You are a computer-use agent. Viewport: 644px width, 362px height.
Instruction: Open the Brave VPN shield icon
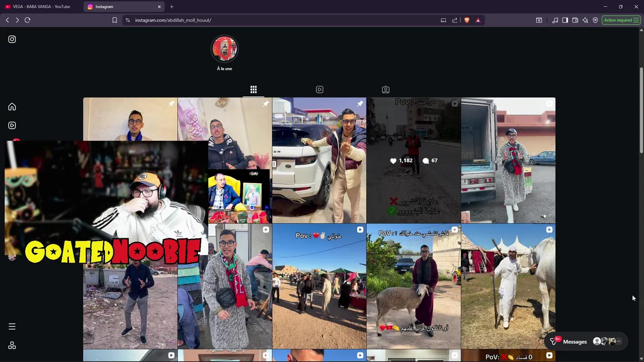click(595, 20)
